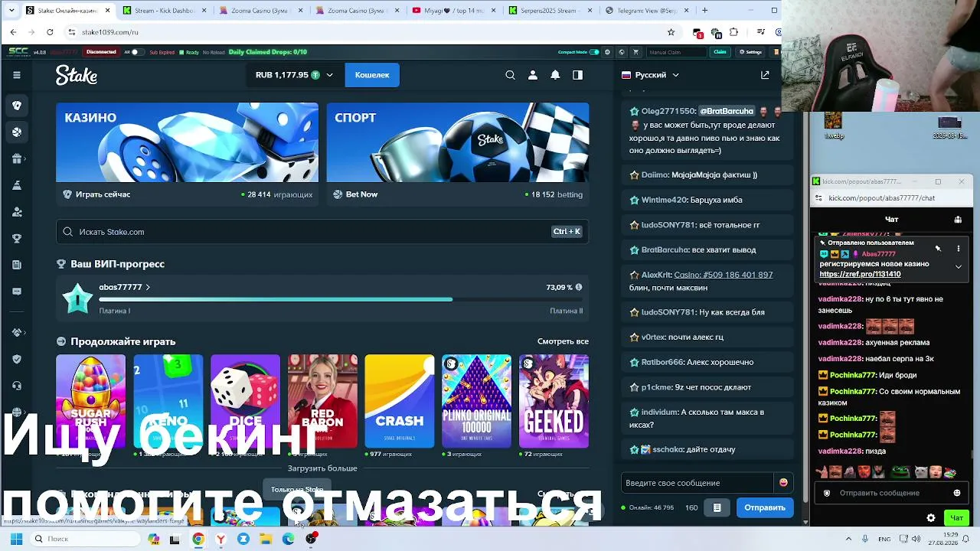Open the zref.pro link in pinned message
The height and width of the screenshot is (551, 980).
click(x=860, y=274)
